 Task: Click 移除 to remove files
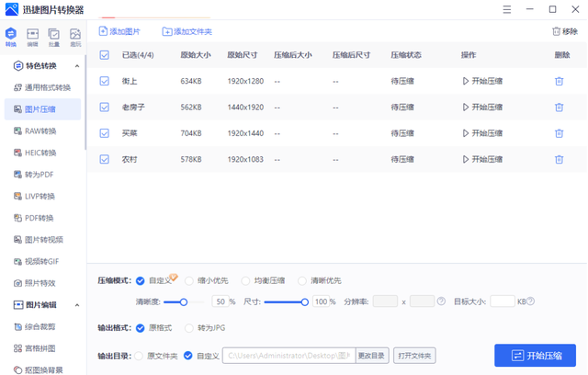click(x=565, y=31)
